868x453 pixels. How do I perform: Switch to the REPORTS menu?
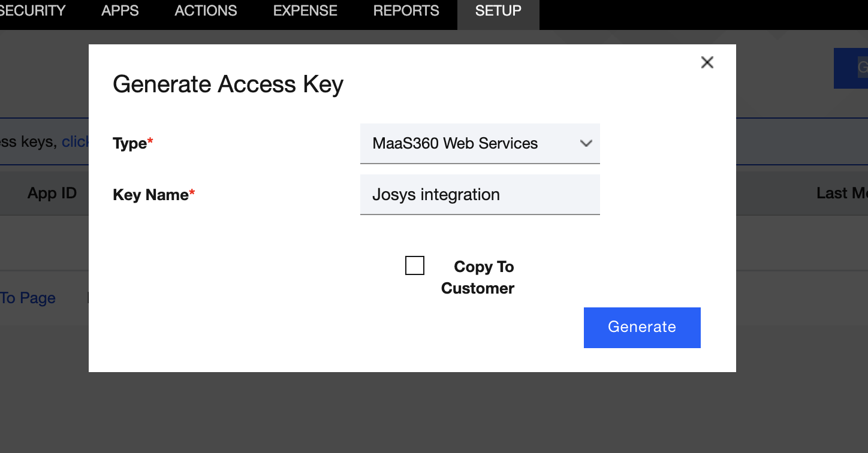(406, 11)
